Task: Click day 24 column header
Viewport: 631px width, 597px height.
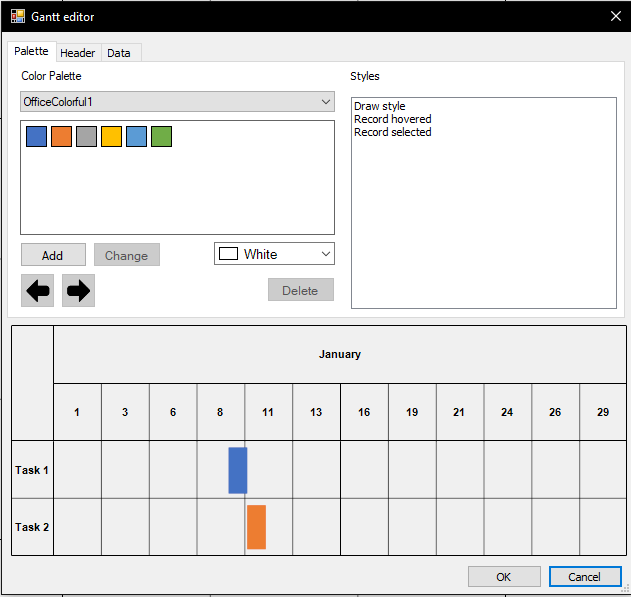Action: click(507, 412)
